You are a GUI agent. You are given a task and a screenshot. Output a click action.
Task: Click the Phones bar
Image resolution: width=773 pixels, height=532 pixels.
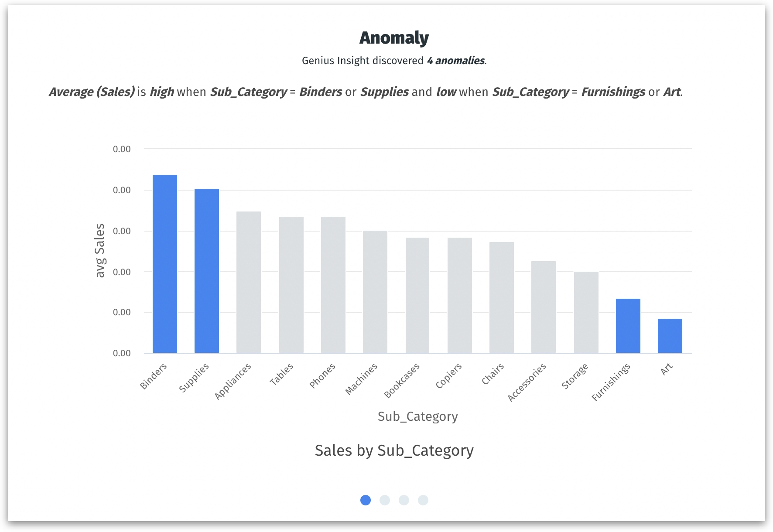point(333,285)
